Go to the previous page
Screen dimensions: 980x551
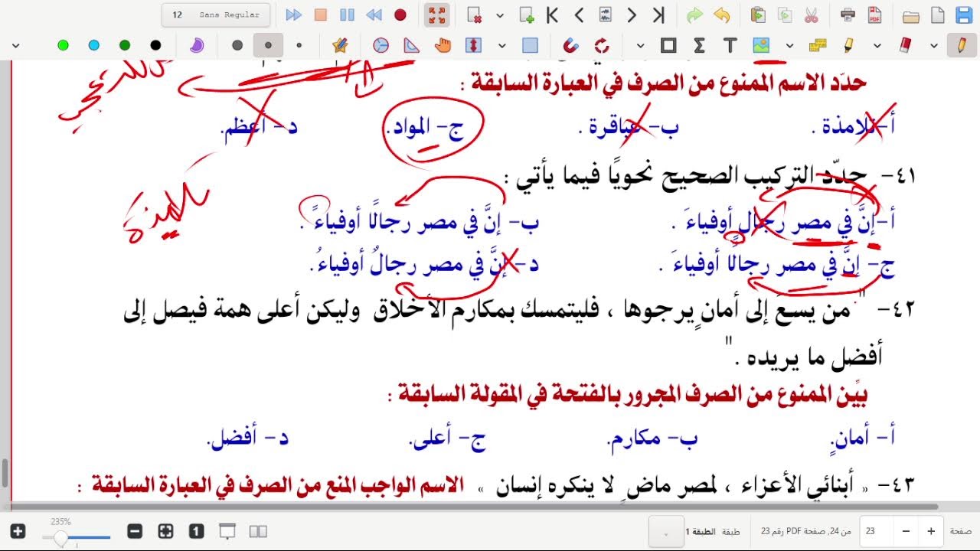[x=579, y=15]
